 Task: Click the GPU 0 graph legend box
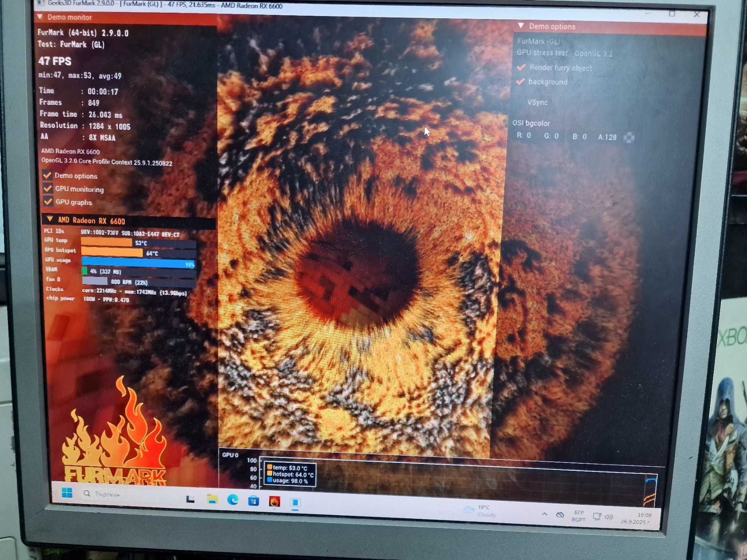pyautogui.click(x=290, y=474)
